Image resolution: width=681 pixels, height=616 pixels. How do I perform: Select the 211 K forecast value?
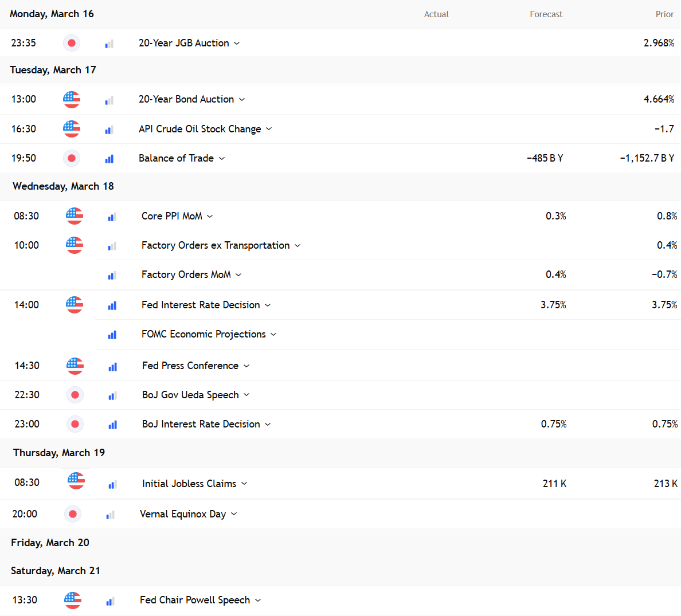pyautogui.click(x=555, y=484)
